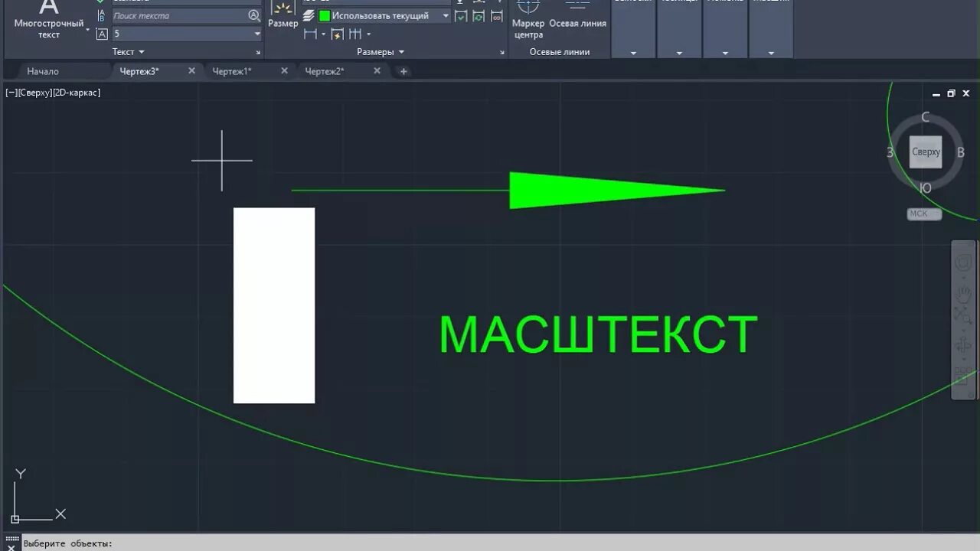
Task: Open the [2D-каркас] visual style menu
Action: [77, 93]
